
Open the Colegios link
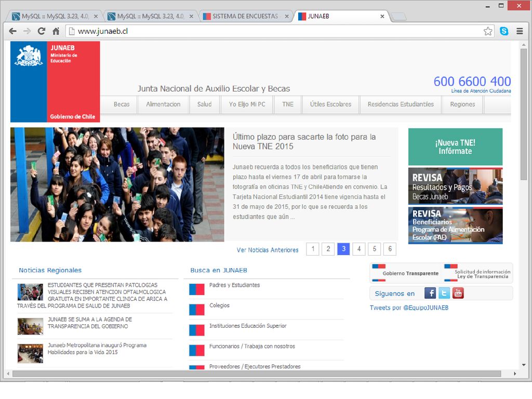click(219, 305)
